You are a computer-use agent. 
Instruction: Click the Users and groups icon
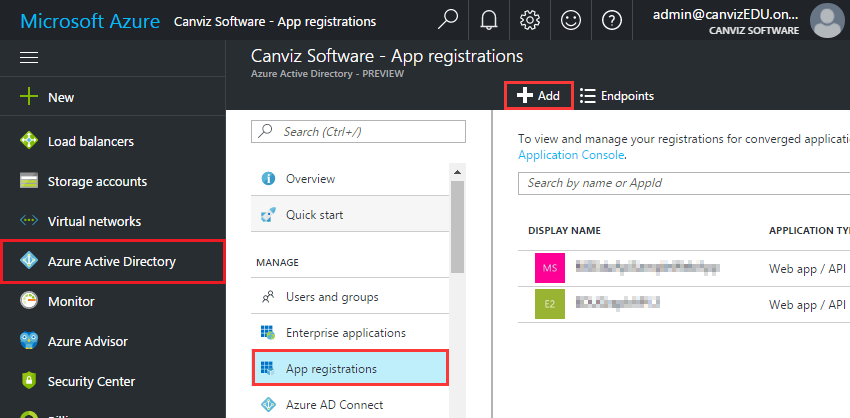pyautogui.click(x=268, y=297)
